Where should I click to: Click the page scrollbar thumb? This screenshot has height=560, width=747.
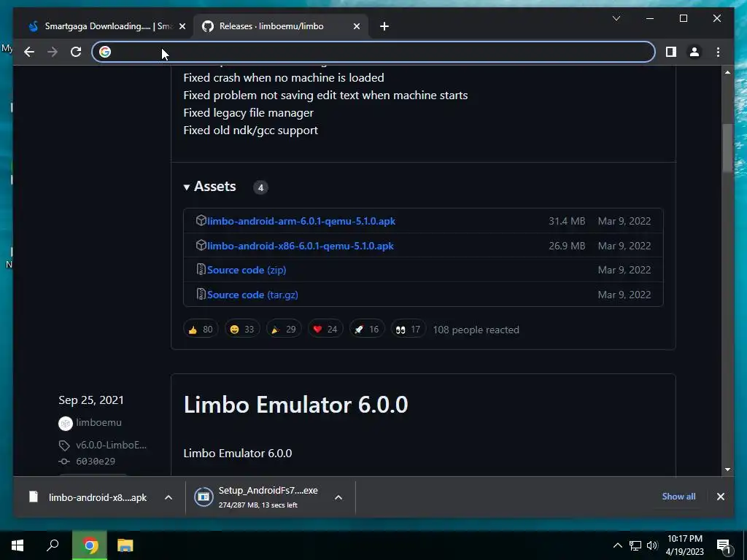tap(727, 149)
